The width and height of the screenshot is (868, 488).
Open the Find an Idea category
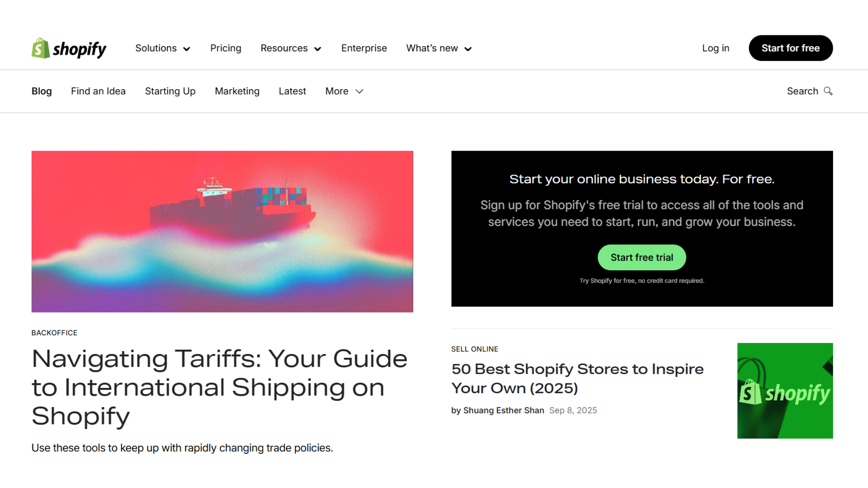tap(98, 91)
